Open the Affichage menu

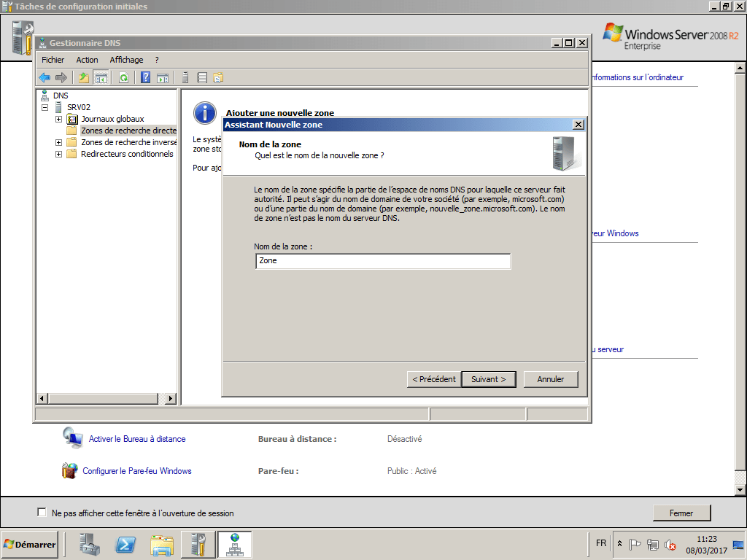pyautogui.click(x=125, y=59)
